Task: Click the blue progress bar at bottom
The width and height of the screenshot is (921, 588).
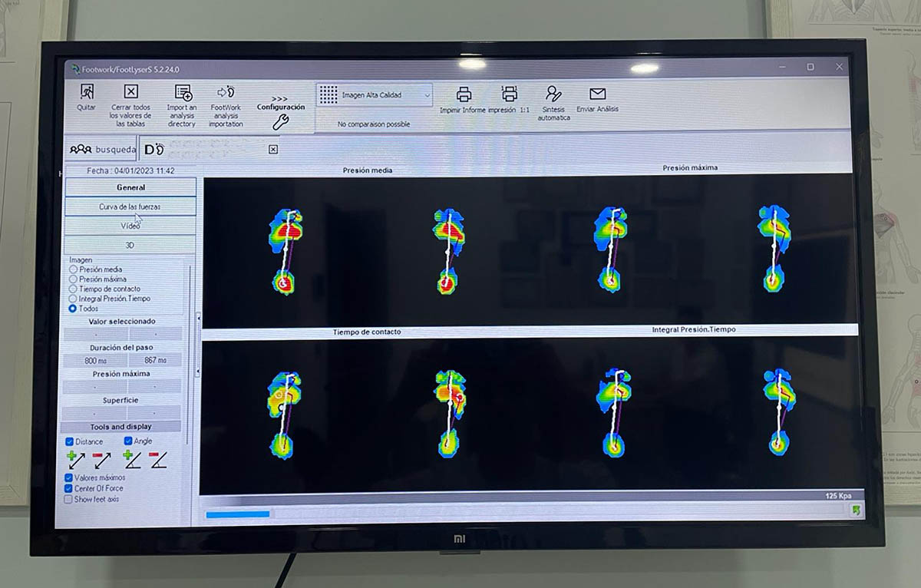Action: (x=238, y=514)
